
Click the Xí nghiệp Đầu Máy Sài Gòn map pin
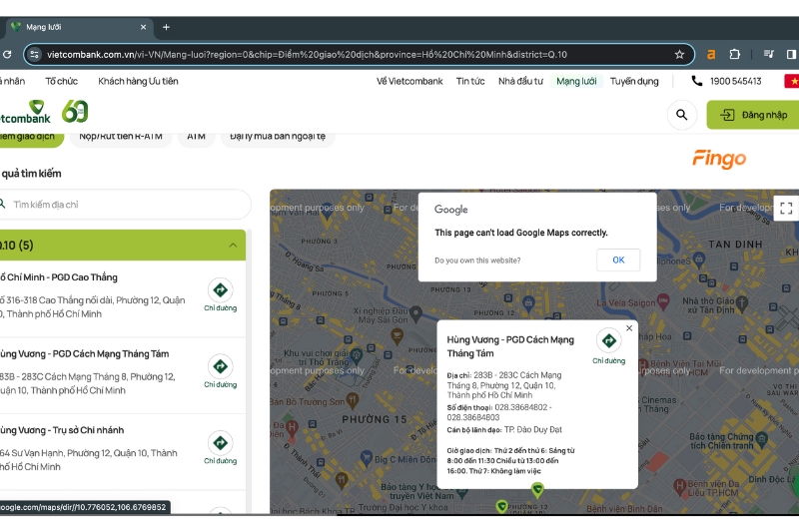415,313
